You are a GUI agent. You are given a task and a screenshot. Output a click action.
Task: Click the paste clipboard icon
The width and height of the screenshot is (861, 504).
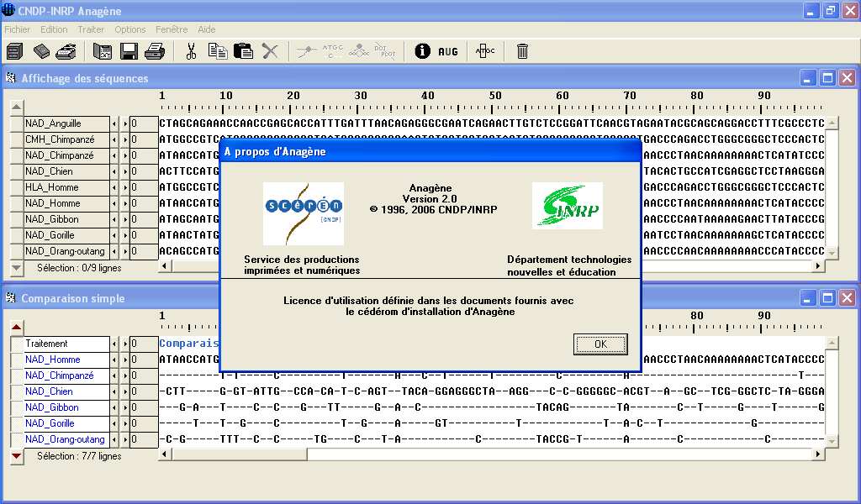pos(243,51)
